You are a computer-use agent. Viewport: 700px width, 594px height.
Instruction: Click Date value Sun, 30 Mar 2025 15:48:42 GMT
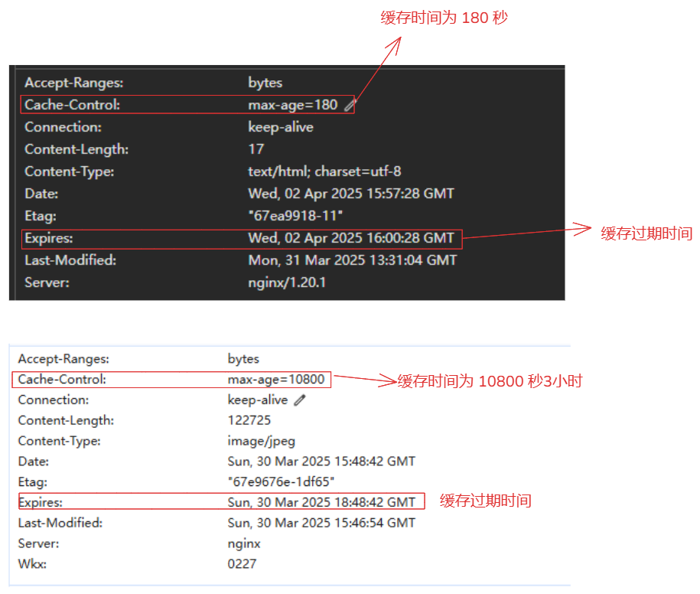[321, 462]
